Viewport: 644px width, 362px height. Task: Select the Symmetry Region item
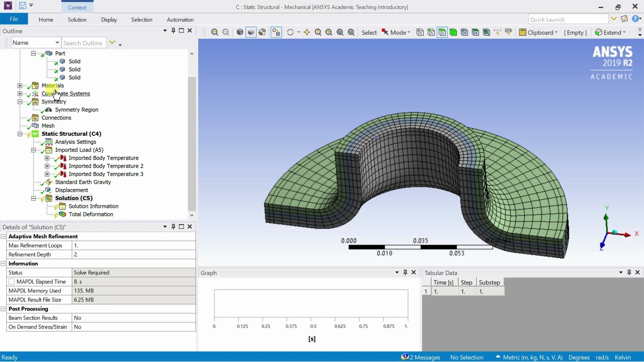click(76, 110)
